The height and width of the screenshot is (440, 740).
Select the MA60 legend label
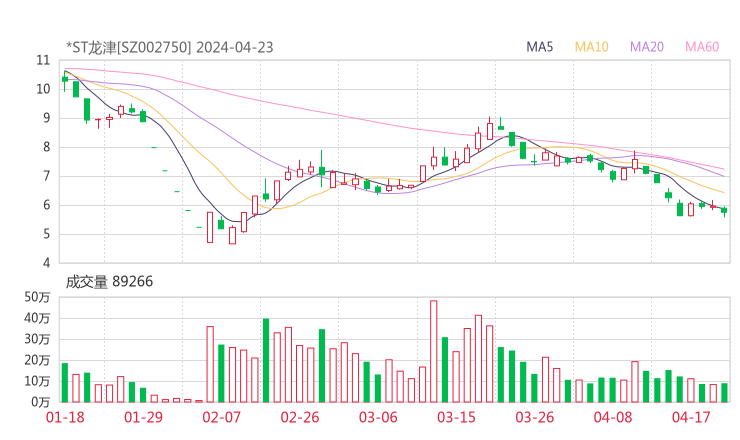(702, 47)
